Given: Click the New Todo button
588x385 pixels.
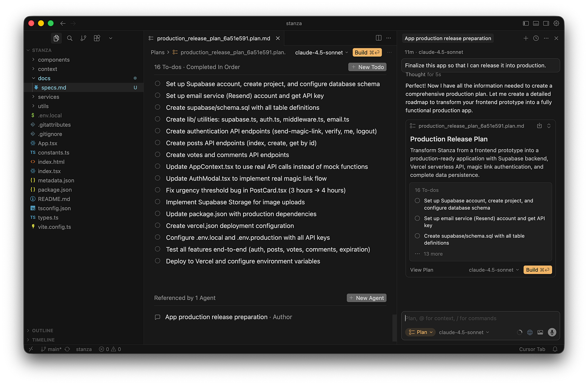Looking at the screenshot, I should coord(367,67).
